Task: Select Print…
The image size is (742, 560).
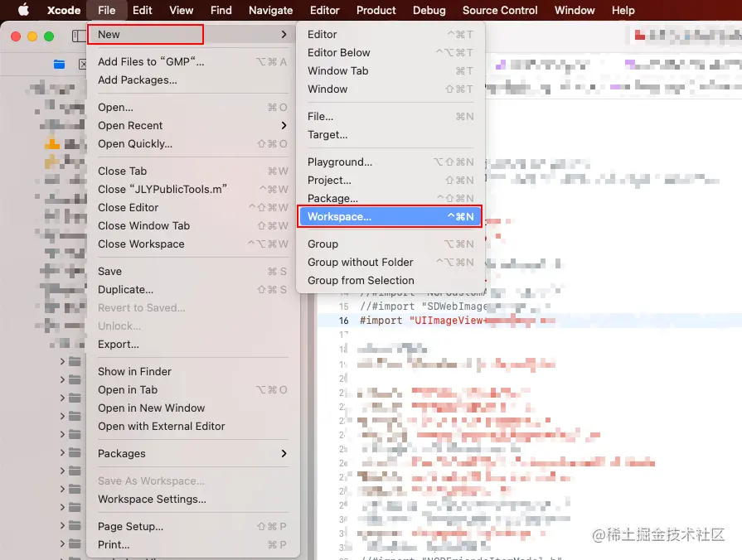Action: coord(192,545)
